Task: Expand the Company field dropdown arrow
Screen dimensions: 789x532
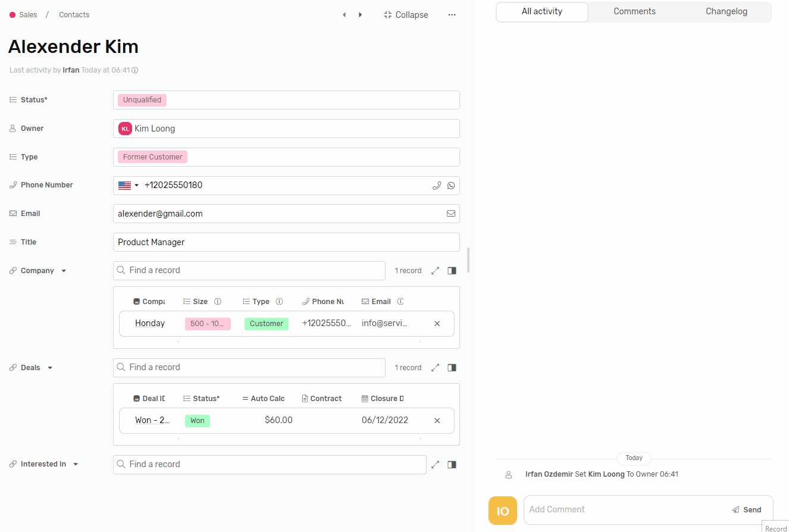Action: coord(64,271)
